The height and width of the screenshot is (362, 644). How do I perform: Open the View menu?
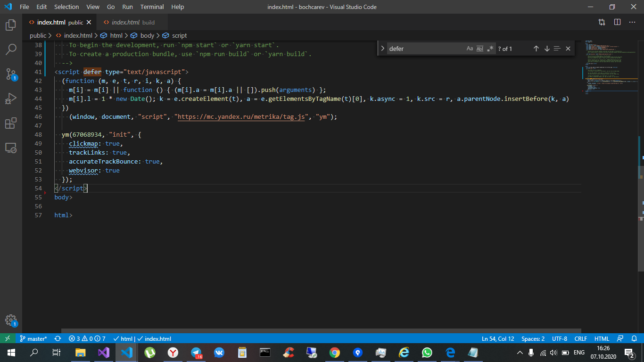[93, 7]
